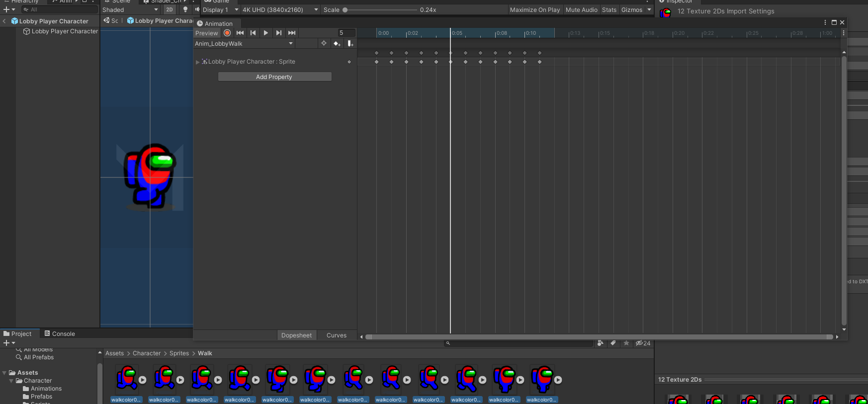Image resolution: width=868 pixels, height=404 pixels.
Task: Open Anim_LobbyWalk clip dropdown
Action: (244, 43)
